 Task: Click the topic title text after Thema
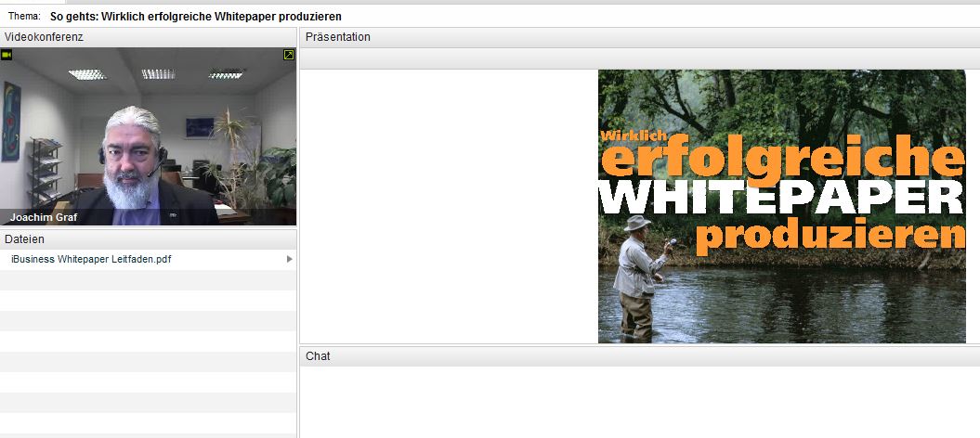(196, 17)
